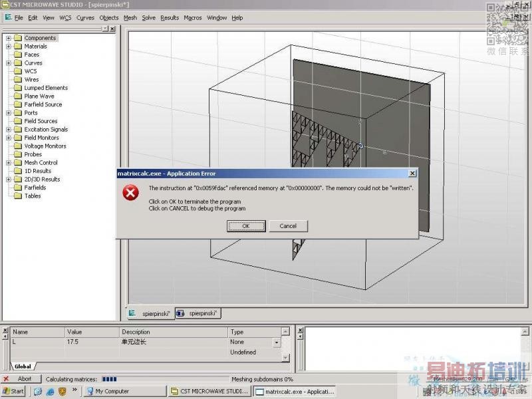This screenshot has width=532, height=399.
Task: Open Internet Explorer quick launch icon
Action: click(51, 392)
